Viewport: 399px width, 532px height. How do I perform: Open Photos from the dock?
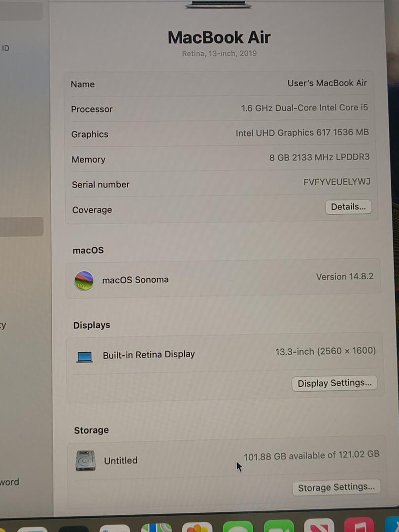pos(197,528)
